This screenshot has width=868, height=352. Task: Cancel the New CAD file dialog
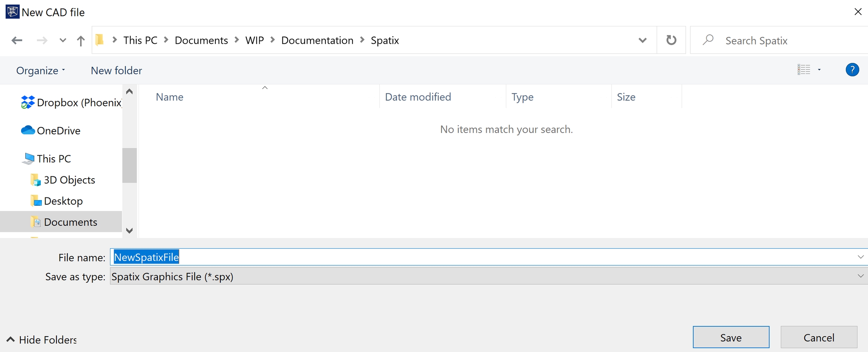click(819, 337)
